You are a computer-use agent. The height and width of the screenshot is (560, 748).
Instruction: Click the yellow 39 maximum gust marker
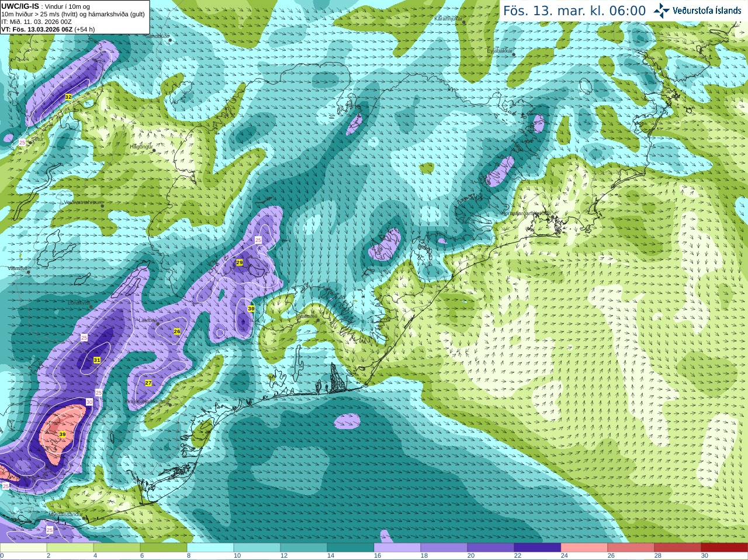[x=63, y=434]
